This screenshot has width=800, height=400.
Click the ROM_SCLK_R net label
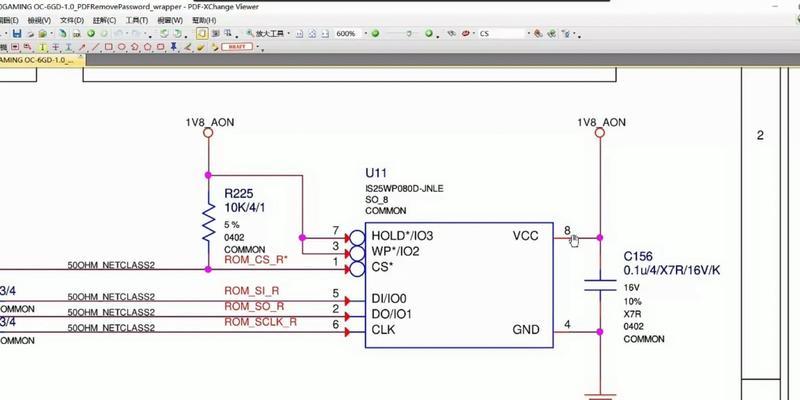260,322
